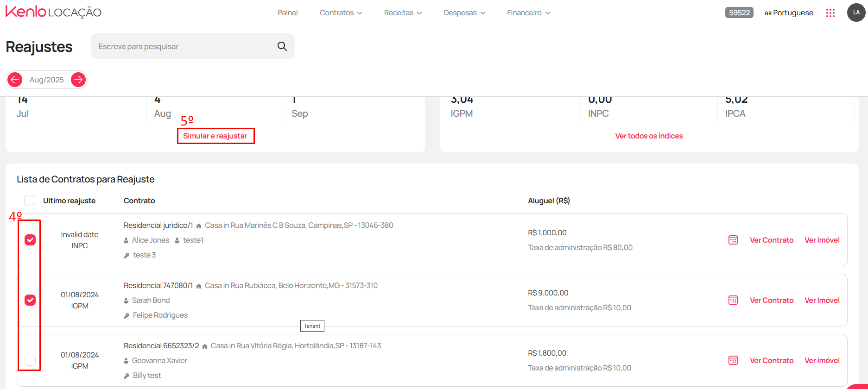This screenshot has width=868, height=389.
Task: Click the search magnifier icon
Action: pos(282,46)
